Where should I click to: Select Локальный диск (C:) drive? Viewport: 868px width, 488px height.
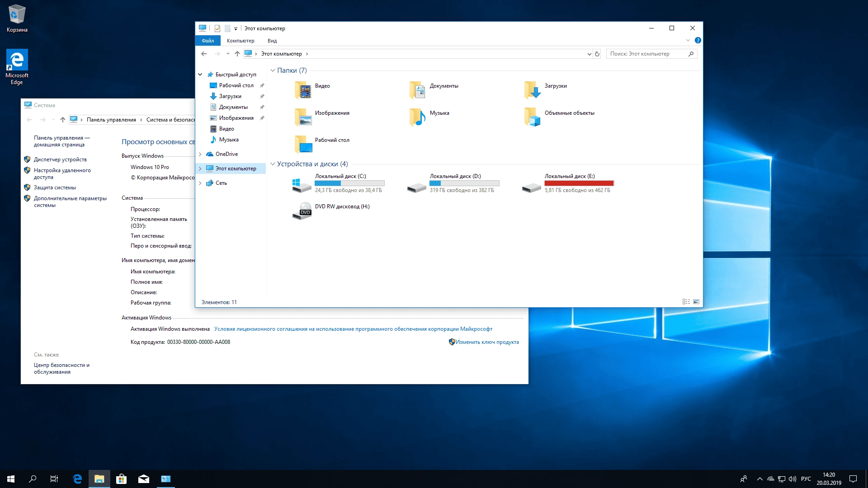click(338, 183)
